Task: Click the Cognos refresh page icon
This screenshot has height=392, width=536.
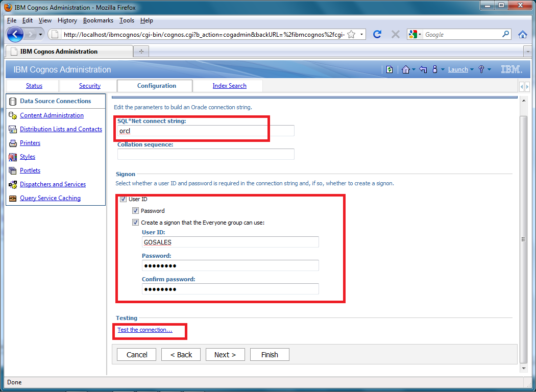Action: [x=389, y=69]
